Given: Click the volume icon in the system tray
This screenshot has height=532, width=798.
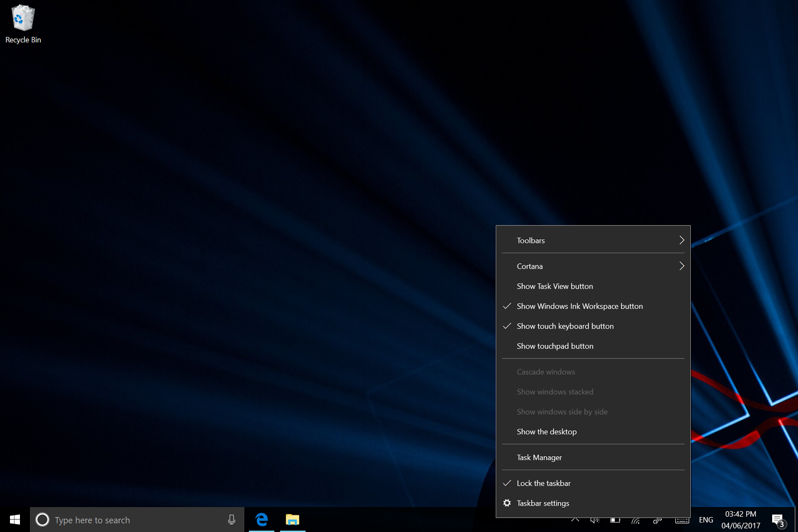Looking at the screenshot, I should [595, 522].
